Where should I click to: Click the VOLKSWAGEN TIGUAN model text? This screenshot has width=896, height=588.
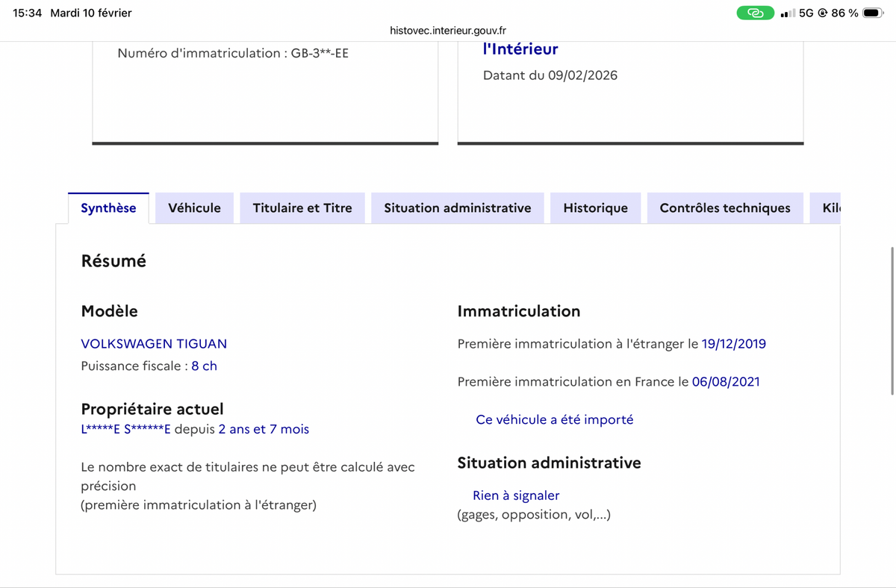[154, 344]
